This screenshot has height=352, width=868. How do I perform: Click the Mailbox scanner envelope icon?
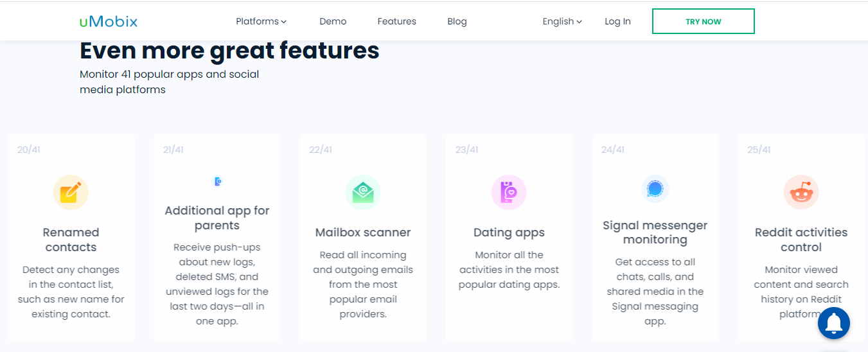click(363, 192)
